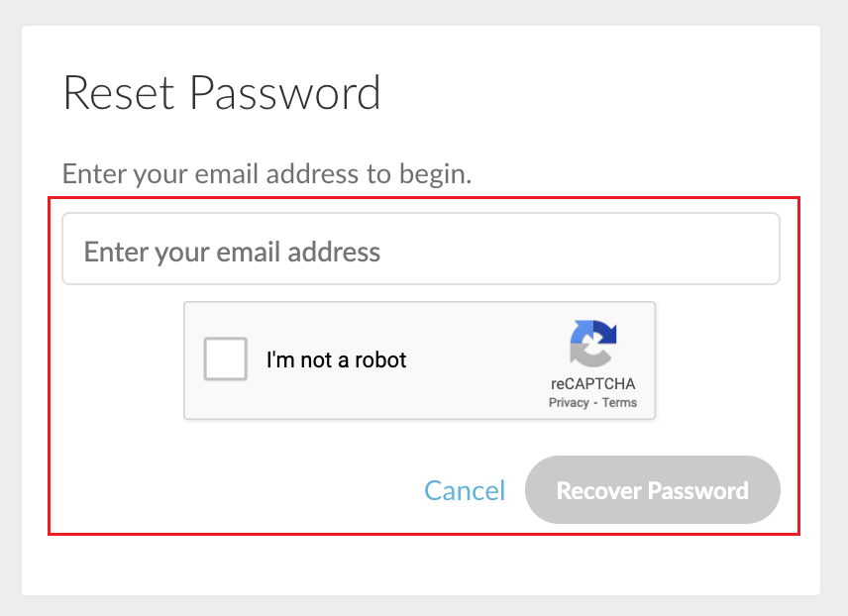Viewport: 848px width, 616px height.
Task: Click the "Enter your email address" placeholder text
Action: click(x=232, y=252)
